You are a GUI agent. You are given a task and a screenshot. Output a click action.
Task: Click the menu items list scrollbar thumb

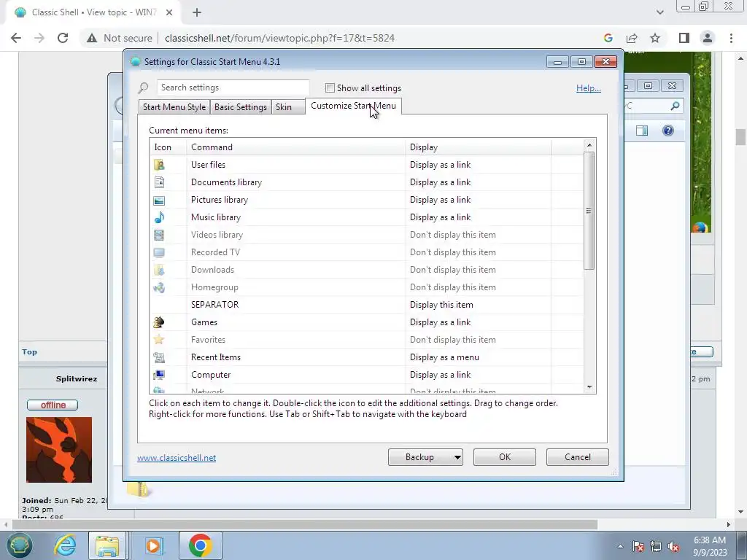[x=589, y=211]
